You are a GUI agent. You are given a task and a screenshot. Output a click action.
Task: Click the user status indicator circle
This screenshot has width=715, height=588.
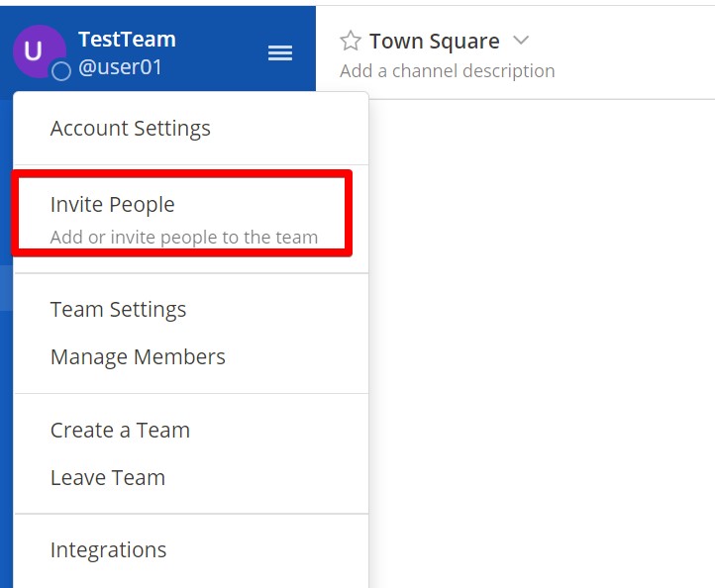61,71
